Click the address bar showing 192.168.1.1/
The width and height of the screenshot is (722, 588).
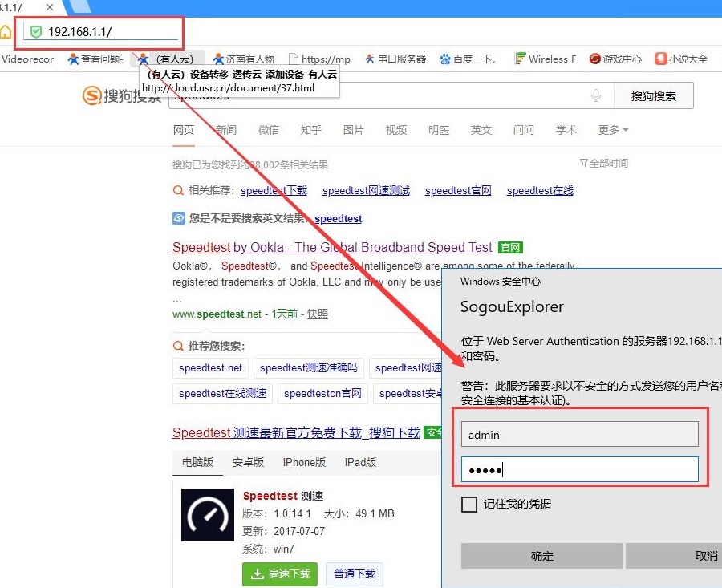point(100,32)
